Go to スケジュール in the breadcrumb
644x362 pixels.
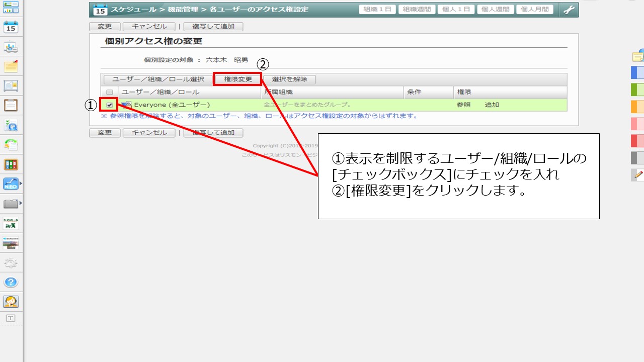(x=133, y=10)
